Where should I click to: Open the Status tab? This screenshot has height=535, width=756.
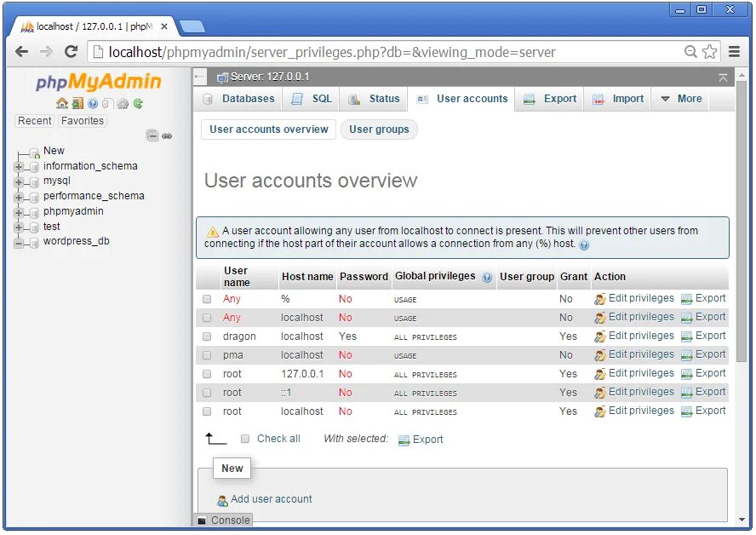pyautogui.click(x=374, y=99)
